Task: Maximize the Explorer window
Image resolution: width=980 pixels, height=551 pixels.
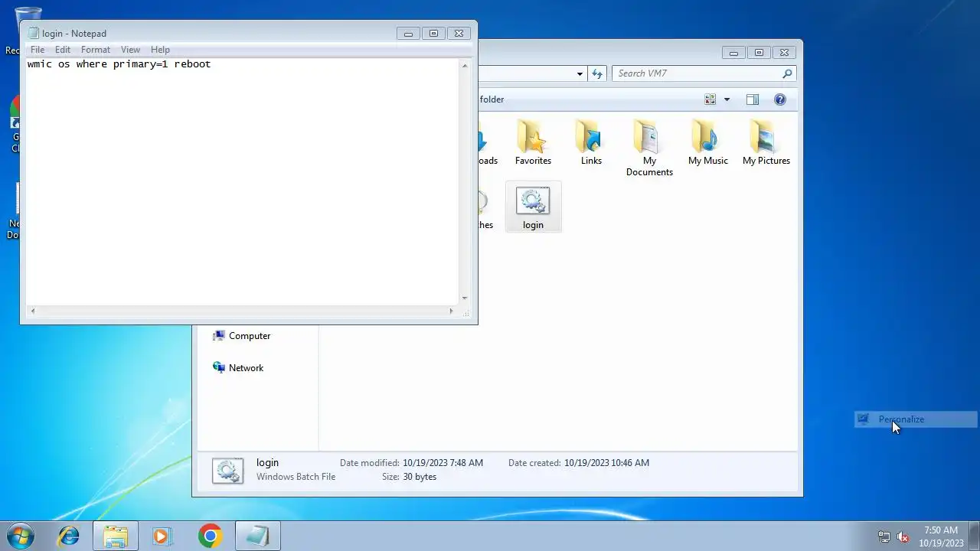Action: [759, 53]
